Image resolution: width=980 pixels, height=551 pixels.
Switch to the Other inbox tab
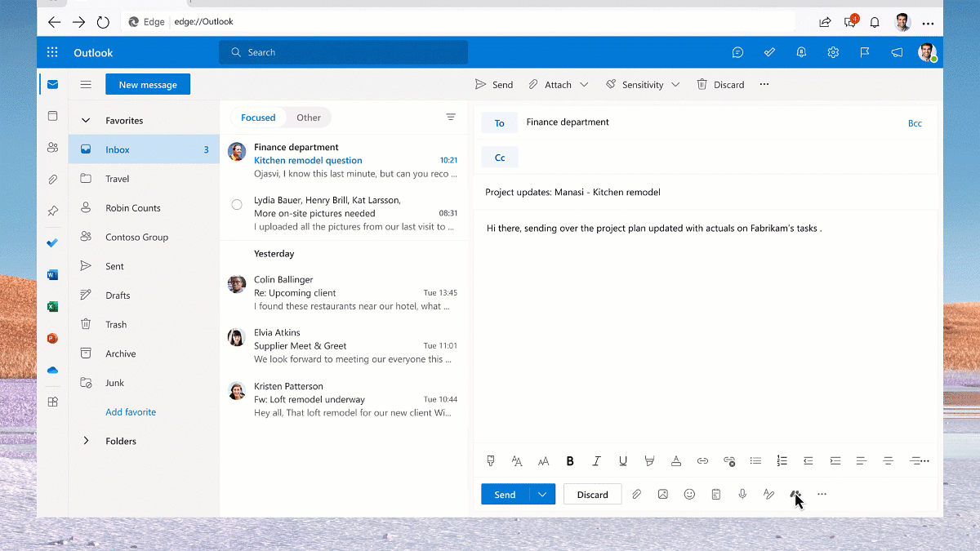pos(308,118)
